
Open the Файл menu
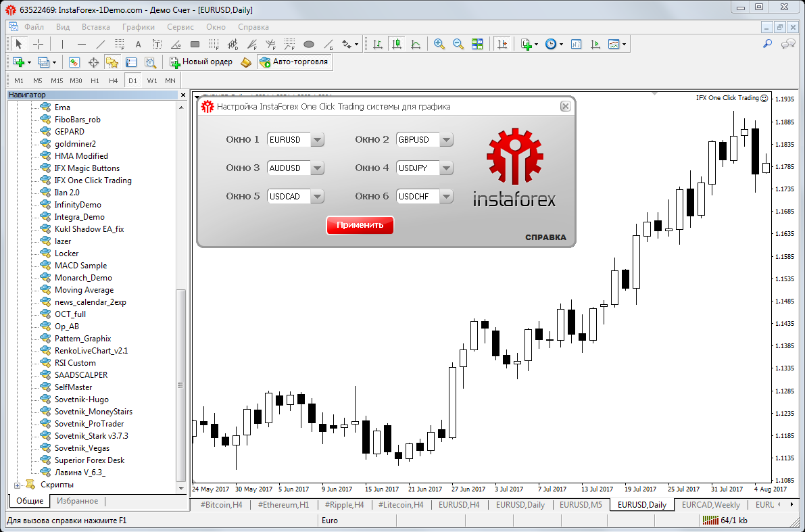click(33, 27)
